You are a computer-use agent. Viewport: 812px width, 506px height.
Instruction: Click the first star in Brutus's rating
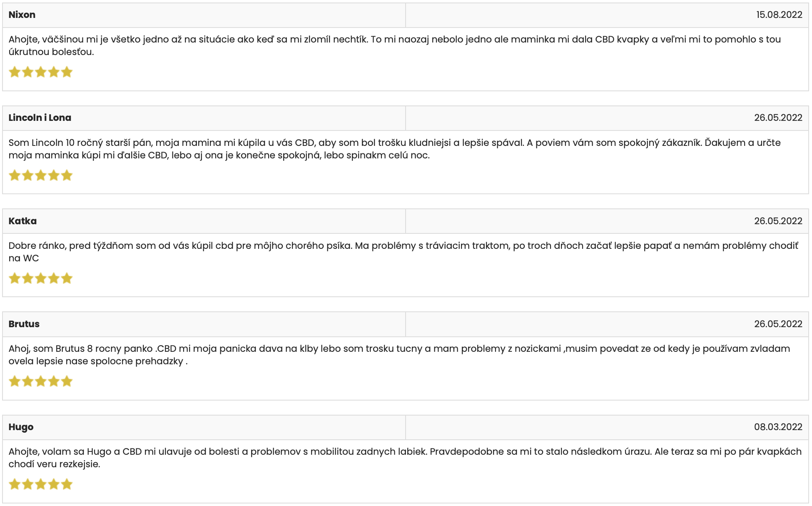15,381
